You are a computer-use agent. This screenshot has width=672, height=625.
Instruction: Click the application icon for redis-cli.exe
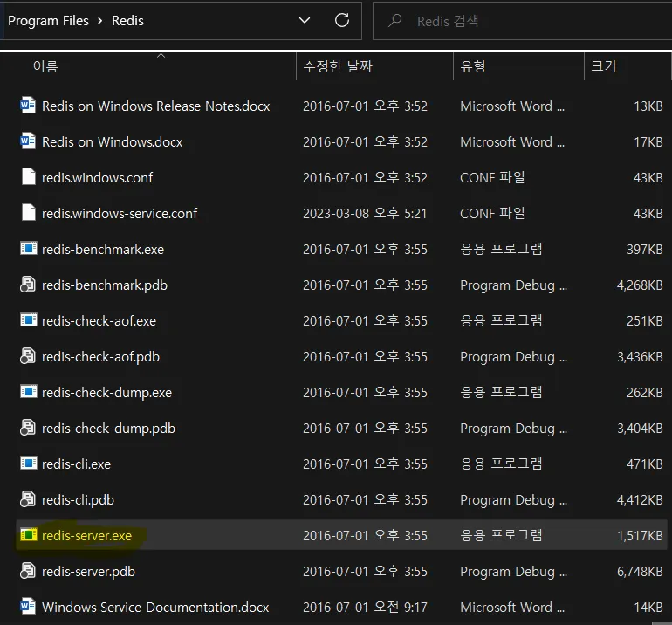click(28, 463)
